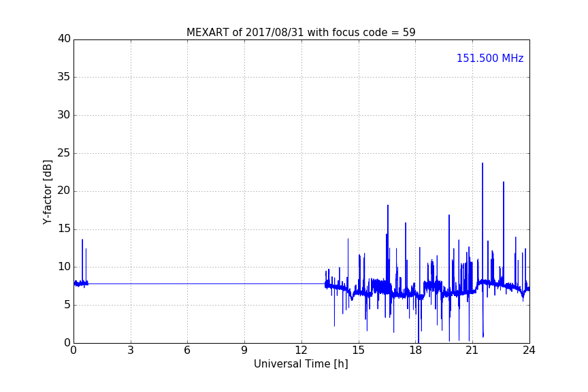Click the 'Universal Time [h]' axis label
Viewport: 588px width, 392px height.
point(301,364)
